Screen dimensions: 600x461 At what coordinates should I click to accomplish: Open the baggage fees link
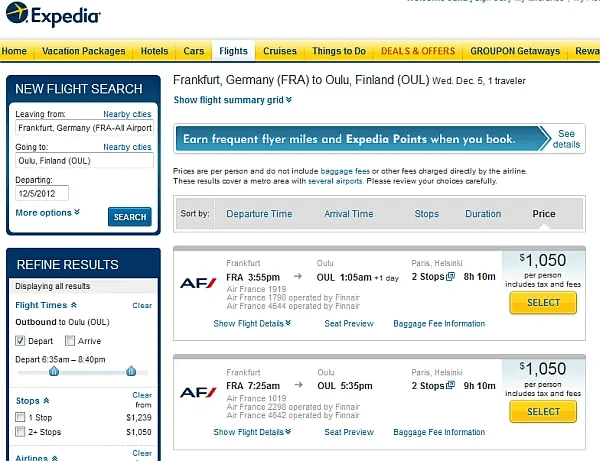click(x=345, y=171)
